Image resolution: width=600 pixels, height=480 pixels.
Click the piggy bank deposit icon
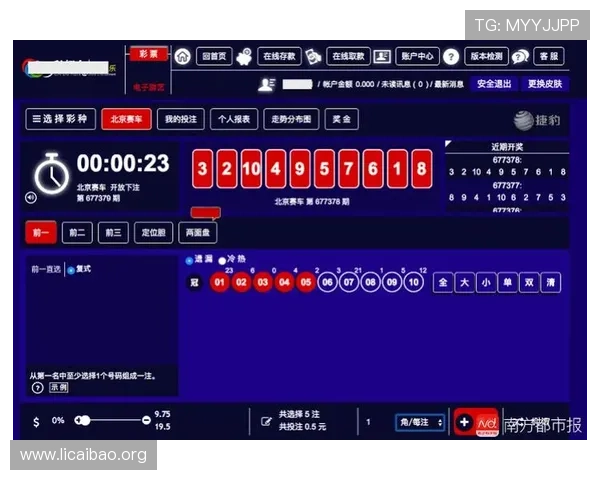(244, 57)
